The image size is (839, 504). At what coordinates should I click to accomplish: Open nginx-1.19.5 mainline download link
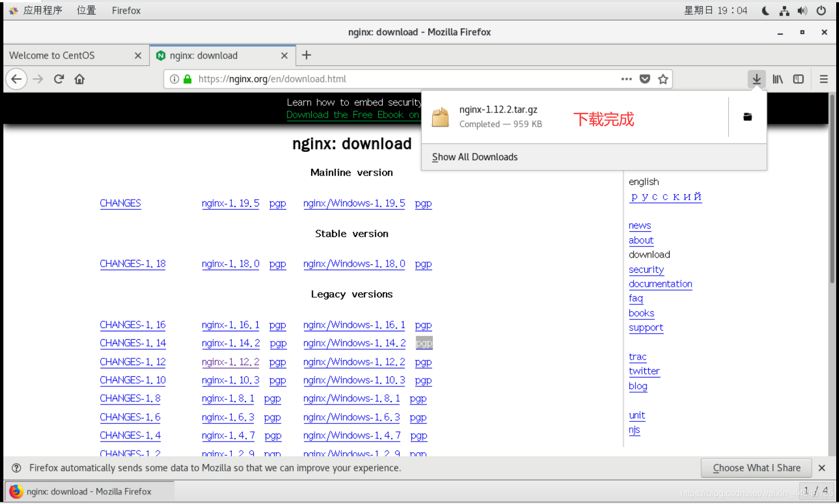pyautogui.click(x=231, y=203)
